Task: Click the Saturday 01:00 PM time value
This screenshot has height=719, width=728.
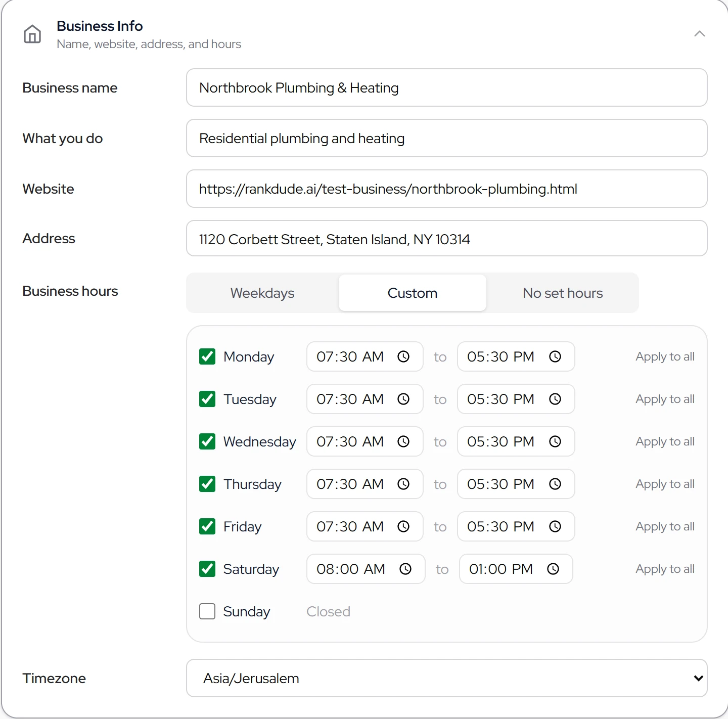Action: tap(501, 569)
